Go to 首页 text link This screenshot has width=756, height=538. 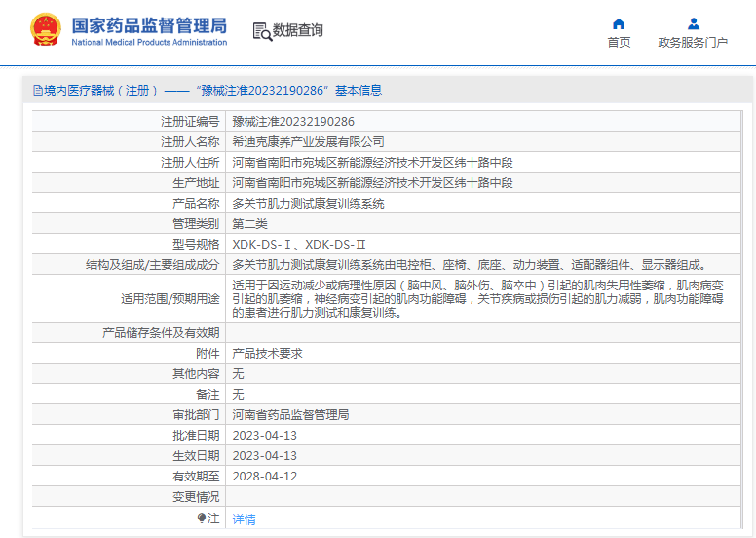point(619,43)
